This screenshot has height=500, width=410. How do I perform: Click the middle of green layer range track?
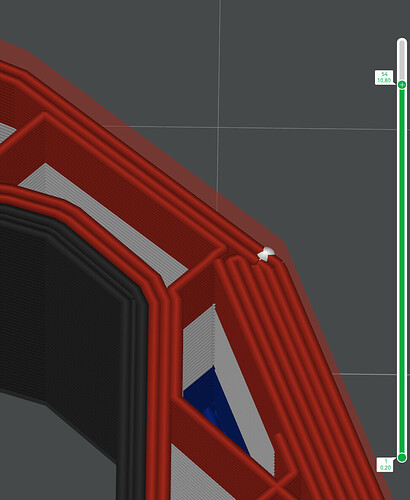[402, 271]
